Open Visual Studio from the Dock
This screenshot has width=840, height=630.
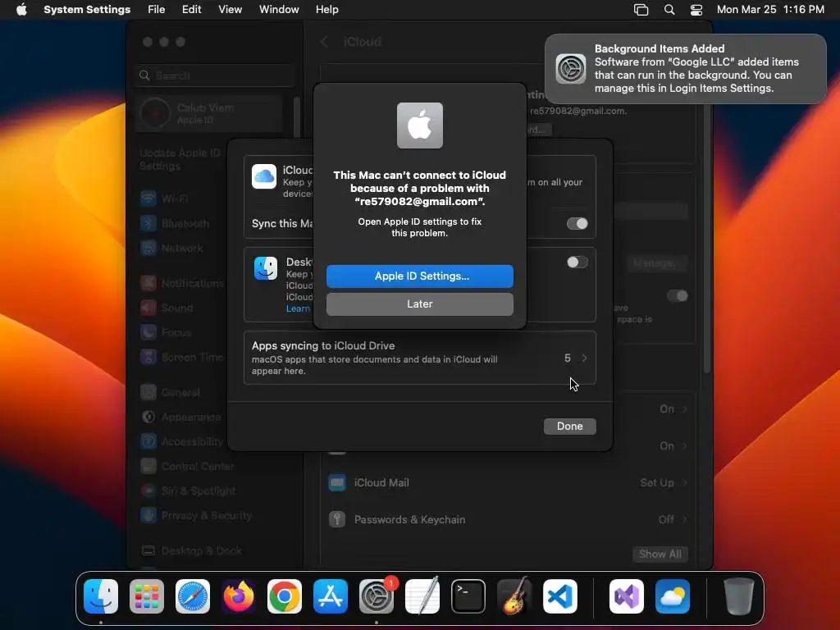coord(627,596)
